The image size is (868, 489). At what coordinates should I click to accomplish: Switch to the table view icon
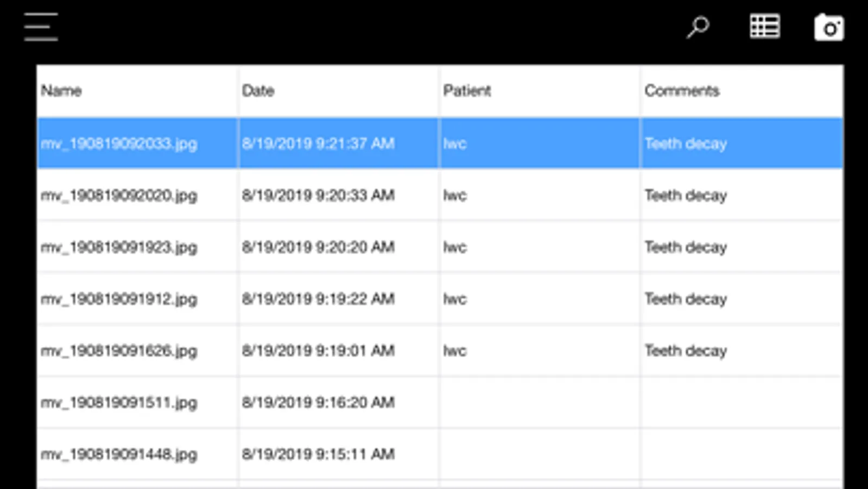coord(765,26)
